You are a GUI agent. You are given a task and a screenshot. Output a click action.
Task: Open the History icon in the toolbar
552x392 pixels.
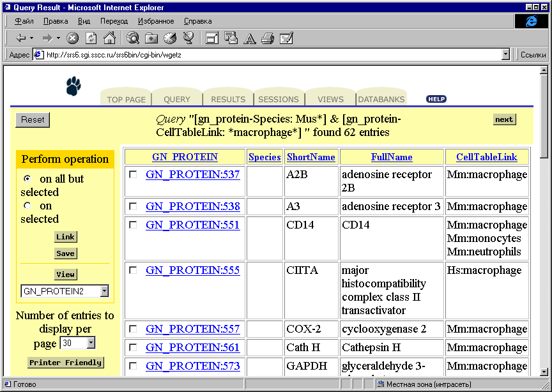(170, 38)
